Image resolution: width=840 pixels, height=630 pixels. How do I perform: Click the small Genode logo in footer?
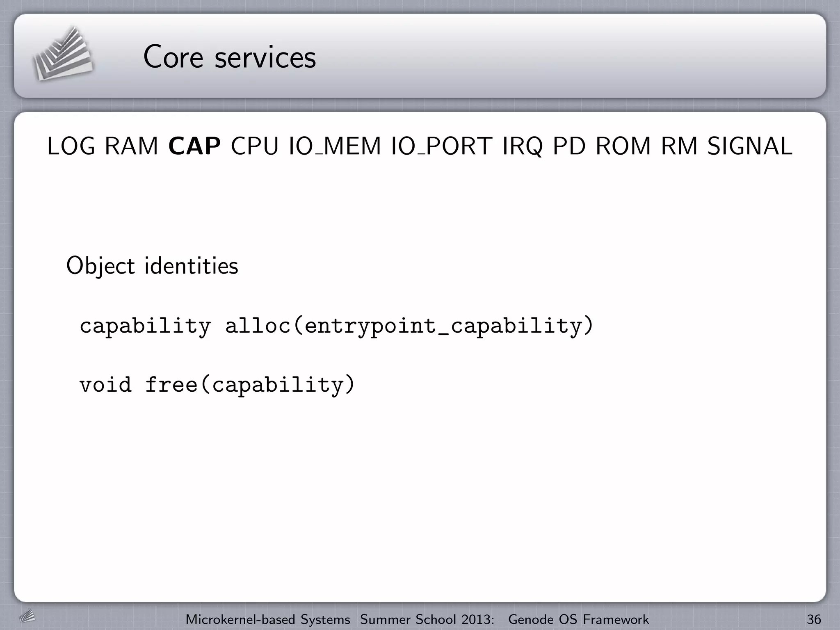27,616
